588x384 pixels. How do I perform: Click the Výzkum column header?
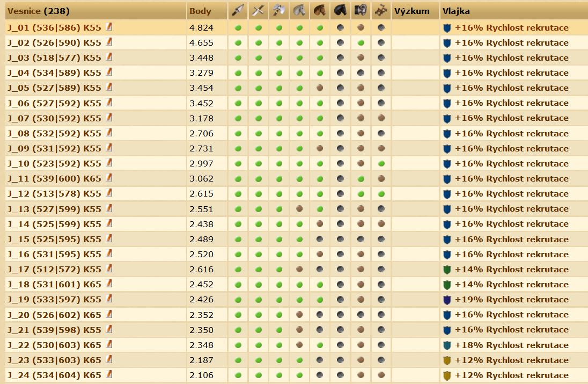(x=411, y=11)
